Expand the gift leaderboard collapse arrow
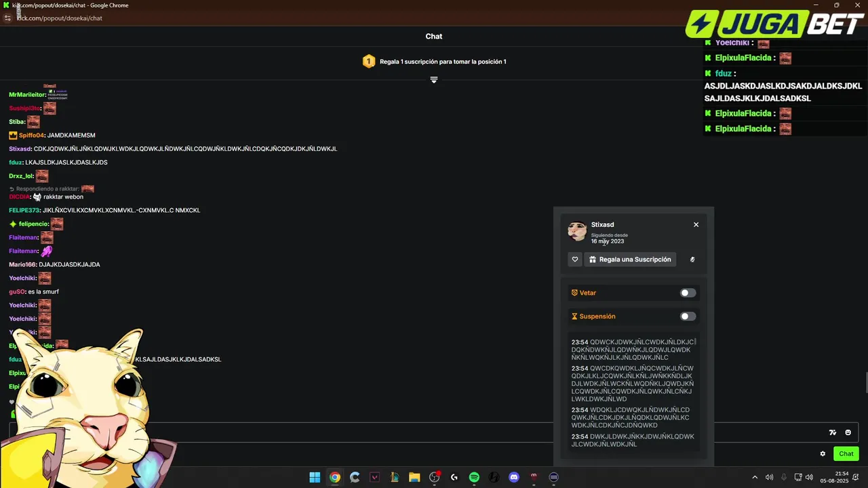Screen dimensions: 868x488 tap(434, 80)
